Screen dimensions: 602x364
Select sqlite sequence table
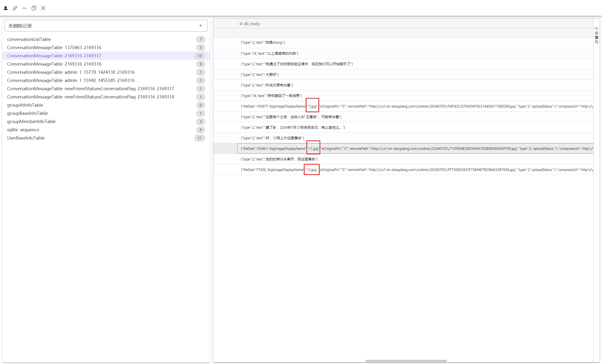(x=106, y=130)
